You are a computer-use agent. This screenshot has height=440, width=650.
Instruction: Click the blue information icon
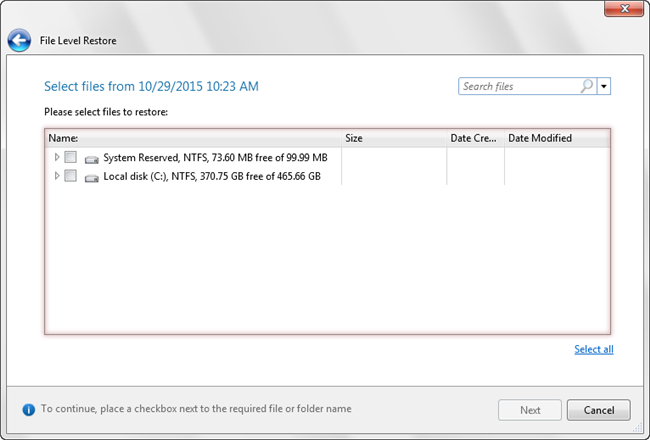(29, 409)
